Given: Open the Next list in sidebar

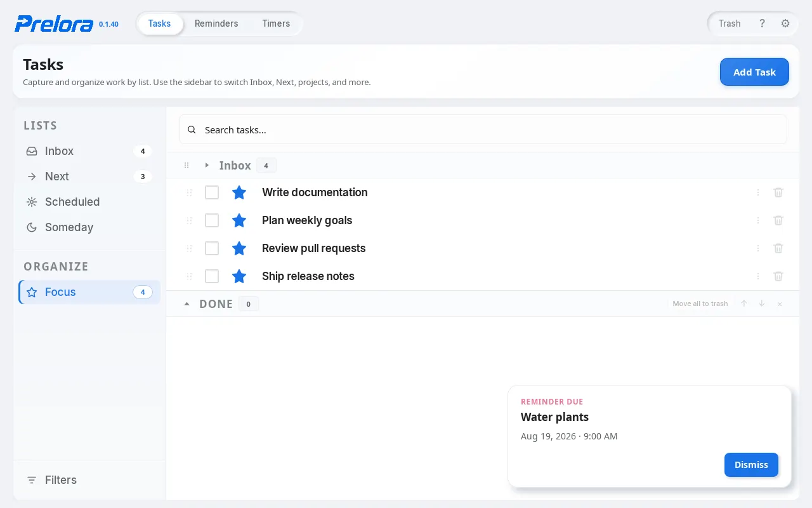Looking at the screenshot, I should (x=89, y=177).
